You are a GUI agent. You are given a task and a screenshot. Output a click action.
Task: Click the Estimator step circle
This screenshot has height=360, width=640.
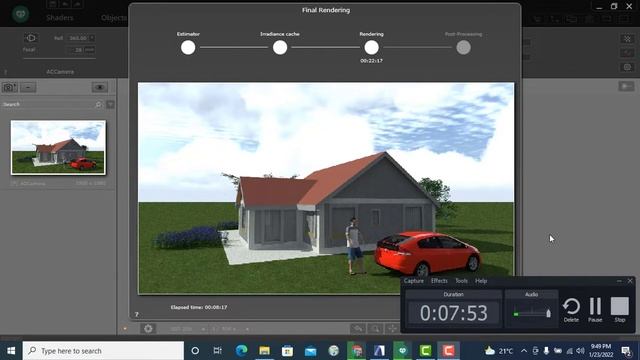click(188, 48)
